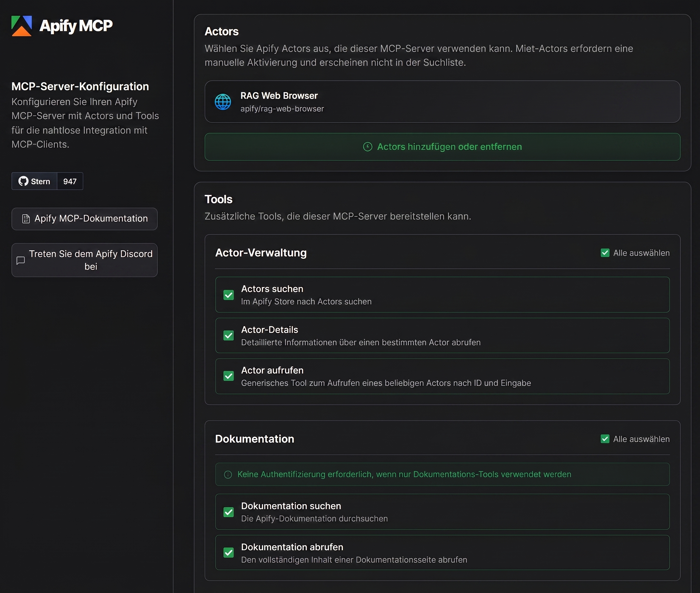Click the info icon in authentication notice
Image resolution: width=700 pixels, height=593 pixels.
[228, 474]
